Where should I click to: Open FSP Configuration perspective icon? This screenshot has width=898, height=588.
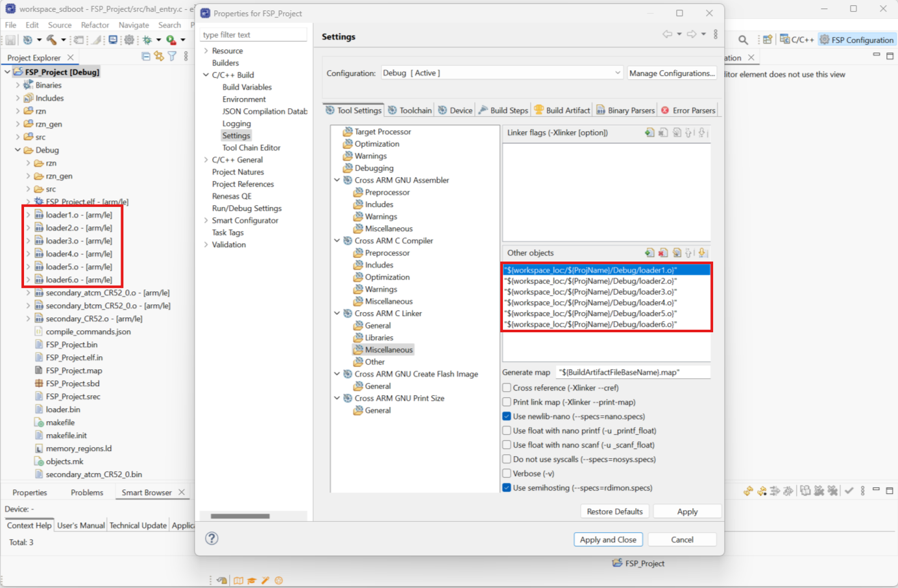click(856, 40)
